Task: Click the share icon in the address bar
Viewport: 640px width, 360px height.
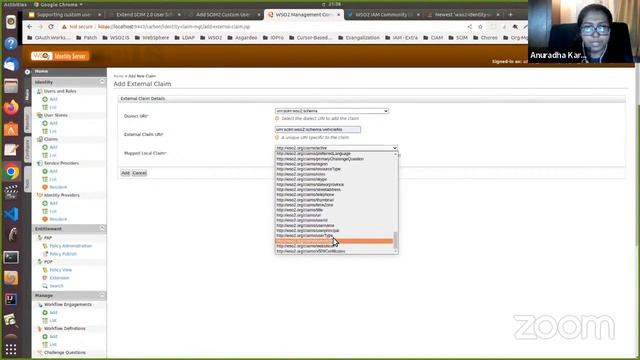Action: [469, 27]
